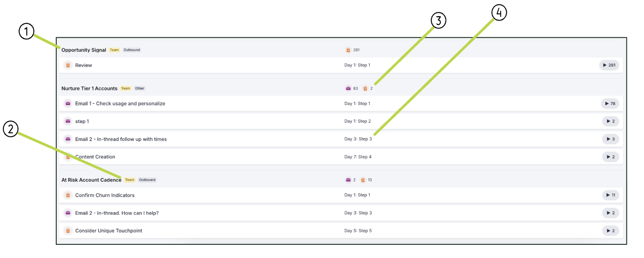Screen dimensions: 644x258
Task: Play the 78 Email 1 - Check usage steps
Action: click(x=610, y=104)
